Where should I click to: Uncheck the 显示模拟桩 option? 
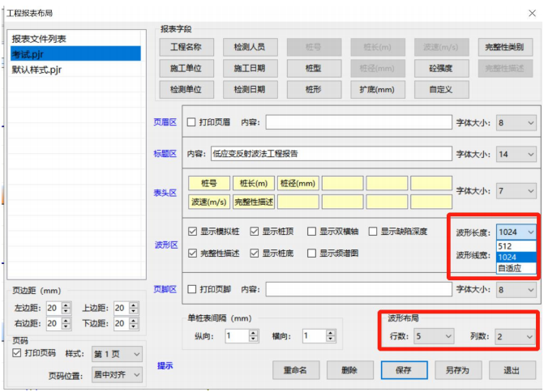191,232
